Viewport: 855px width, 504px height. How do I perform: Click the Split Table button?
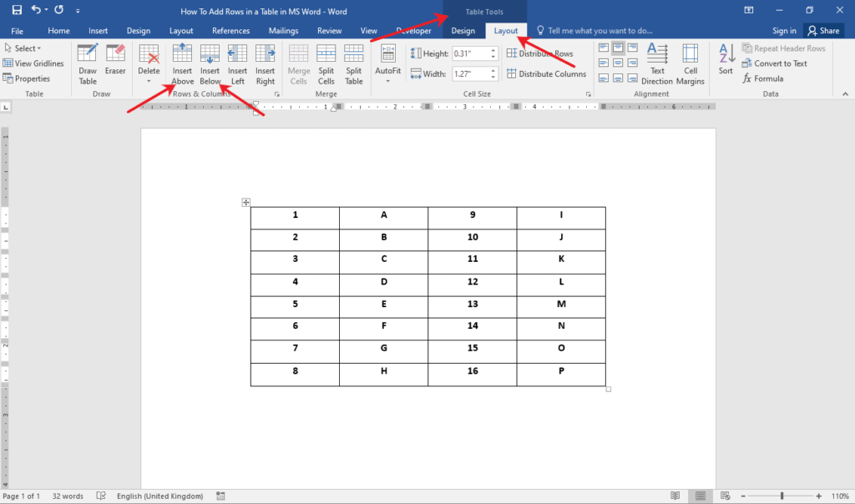[x=354, y=64]
